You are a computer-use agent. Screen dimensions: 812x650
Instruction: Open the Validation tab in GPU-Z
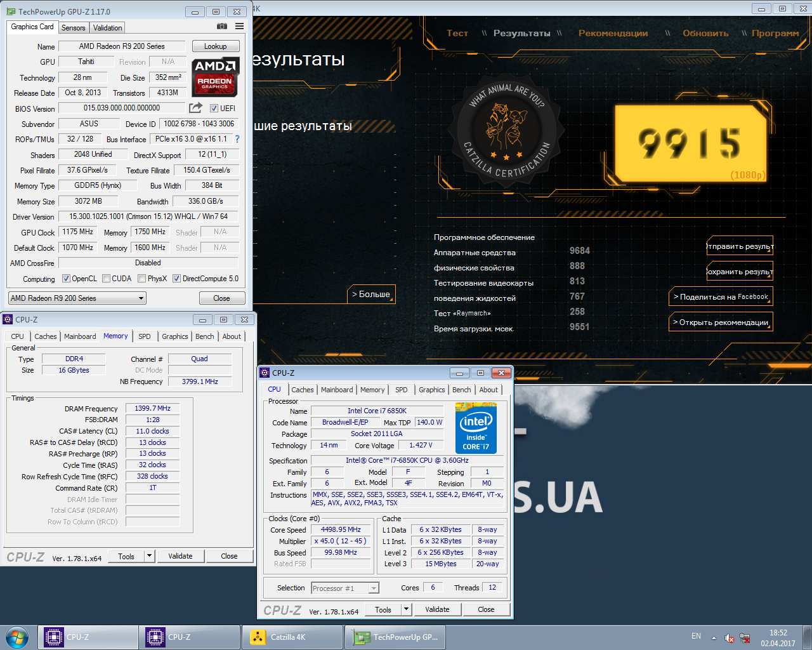(x=107, y=28)
